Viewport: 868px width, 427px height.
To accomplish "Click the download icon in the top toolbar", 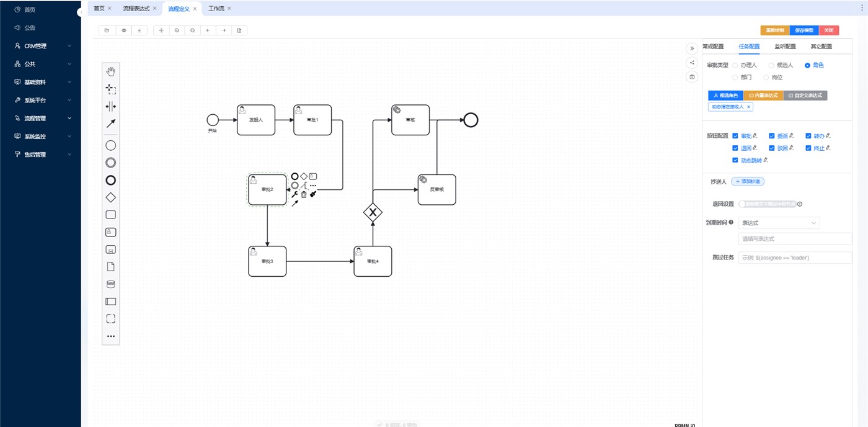I will tap(139, 30).
